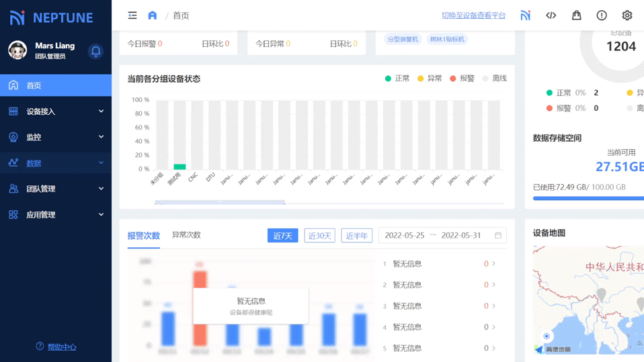Image resolution: width=644 pixels, height=362 pixels.
Task: Click the alert info circle icon
Action: click(602, 15)
